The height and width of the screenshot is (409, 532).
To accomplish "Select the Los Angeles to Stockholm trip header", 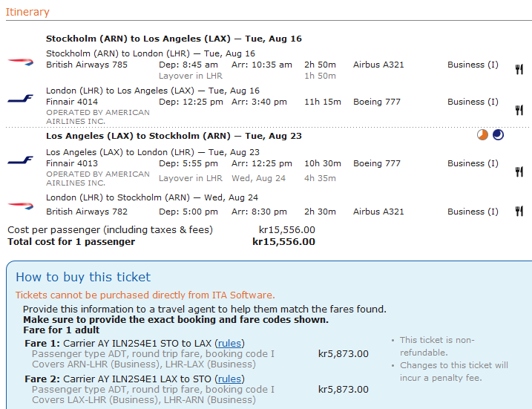I will click(174, 136).
